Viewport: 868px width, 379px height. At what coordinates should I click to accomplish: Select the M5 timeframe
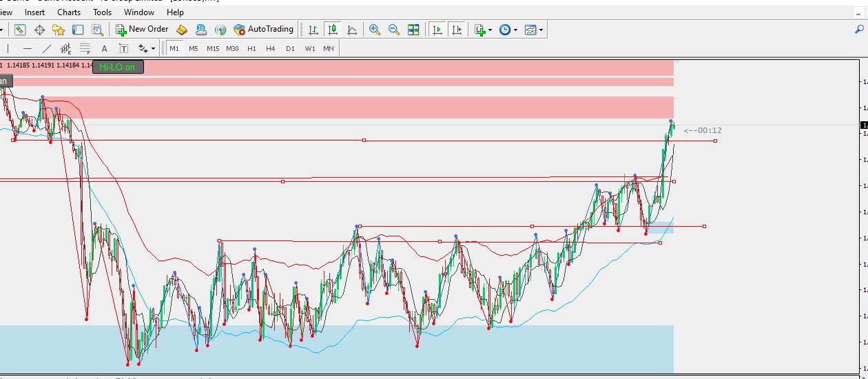tap(194, 48)
